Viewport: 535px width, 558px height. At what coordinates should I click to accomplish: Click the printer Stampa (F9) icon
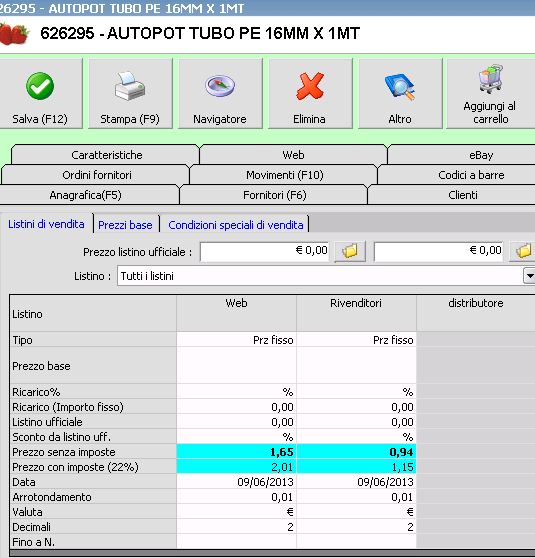tap(130, 85)
